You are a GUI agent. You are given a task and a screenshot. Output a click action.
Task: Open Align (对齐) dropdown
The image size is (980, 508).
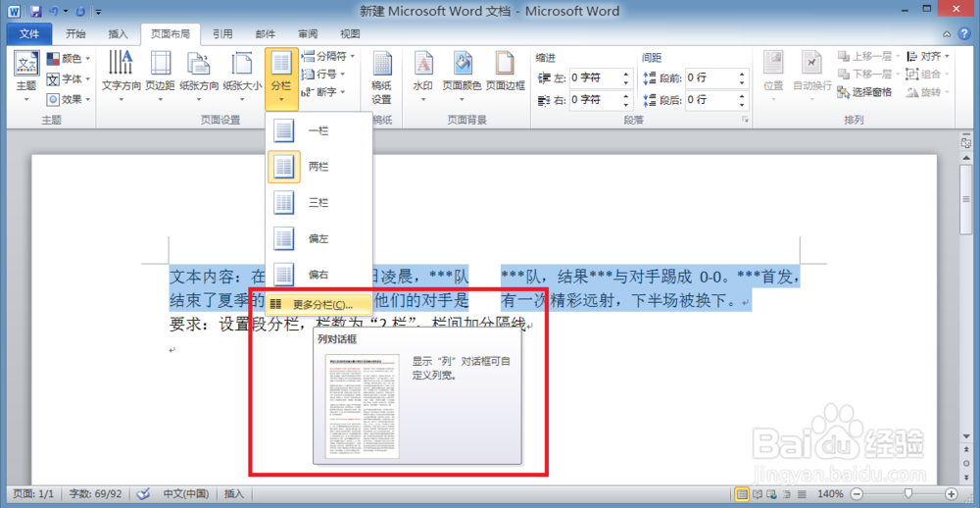[928, 56]
